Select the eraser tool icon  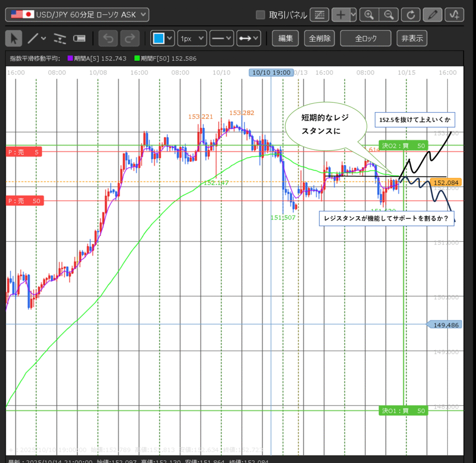coord(79,39)
